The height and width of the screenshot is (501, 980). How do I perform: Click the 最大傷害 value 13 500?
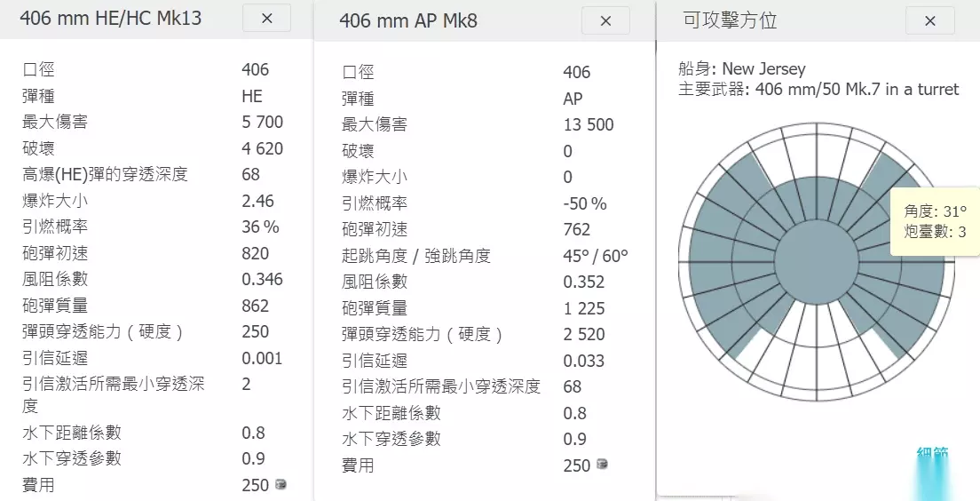click(589, 124)
